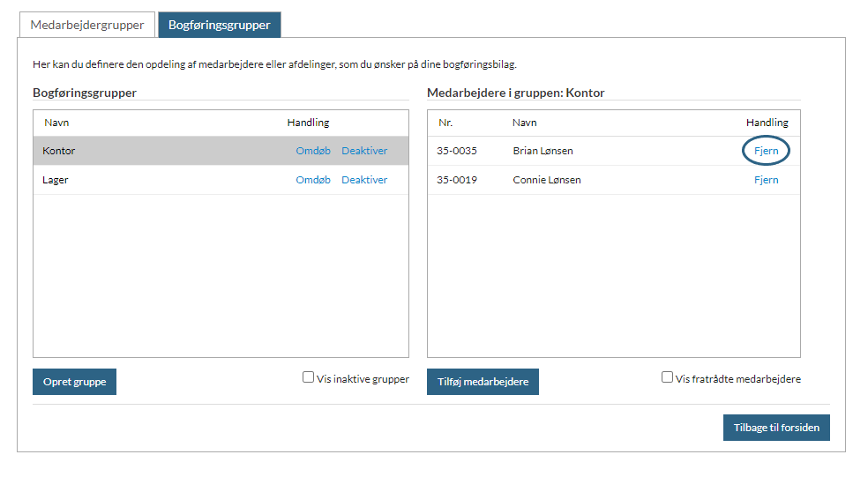Deactivate the Kontor group

point(364,151)
